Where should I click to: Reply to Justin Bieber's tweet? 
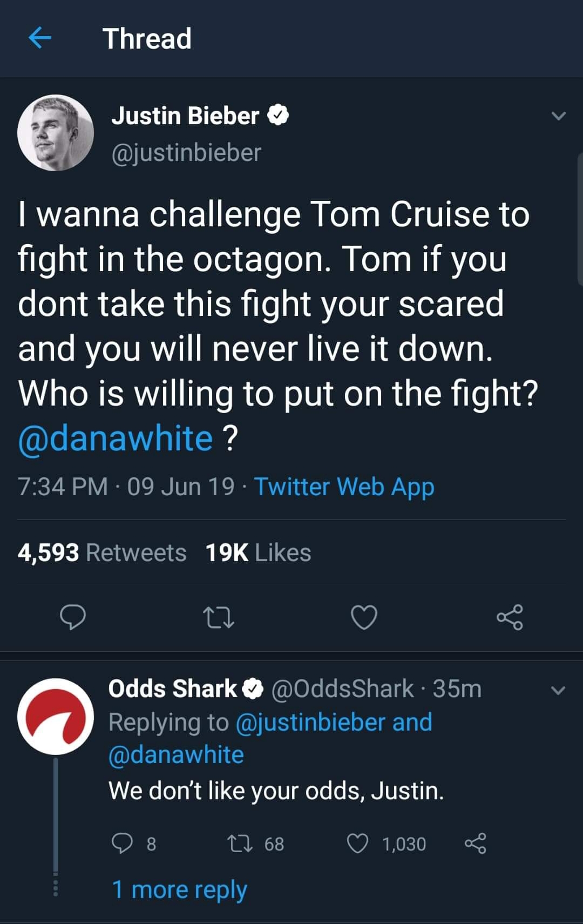pos(72,617)
